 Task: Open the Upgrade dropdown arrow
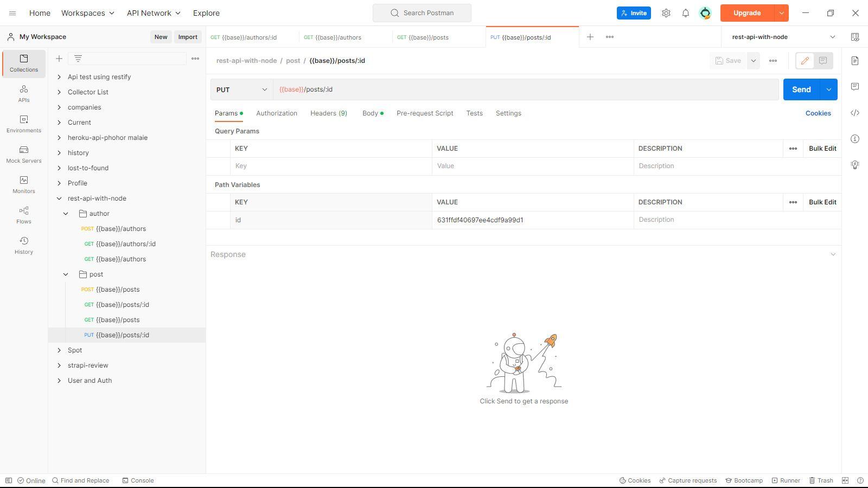[x=781, y=13]
